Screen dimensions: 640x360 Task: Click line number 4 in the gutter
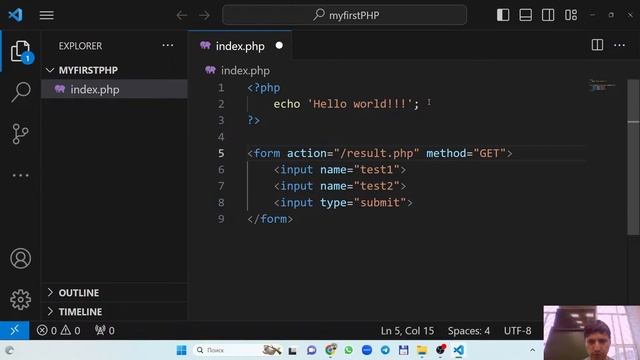221,137
